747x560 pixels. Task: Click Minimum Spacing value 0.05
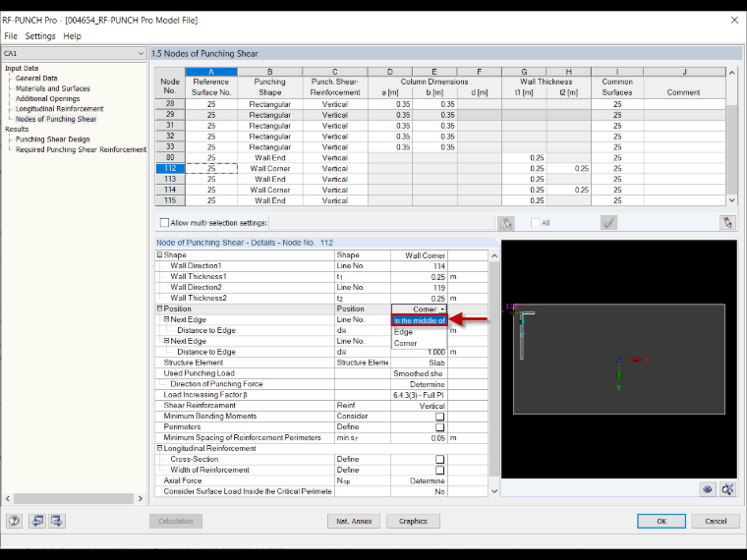point(419,437)
